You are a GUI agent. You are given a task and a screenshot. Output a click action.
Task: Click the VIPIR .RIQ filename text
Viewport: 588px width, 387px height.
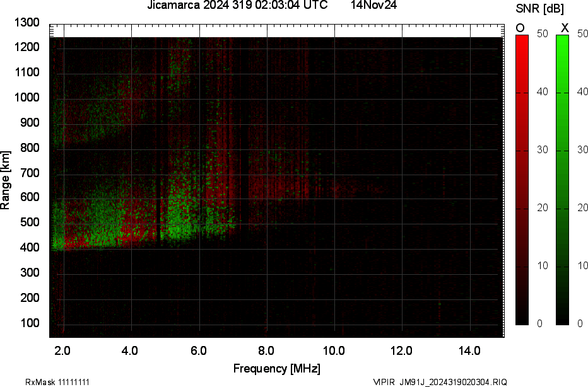coord(439,382)
